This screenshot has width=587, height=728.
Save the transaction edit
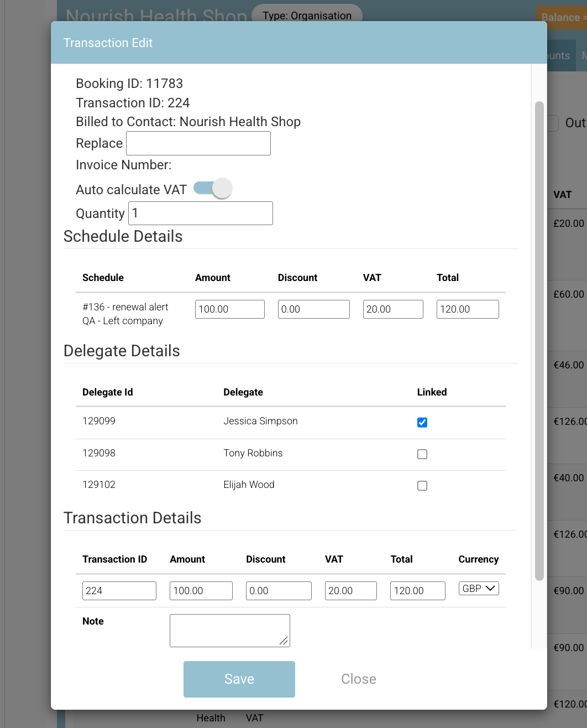point(239,679)
